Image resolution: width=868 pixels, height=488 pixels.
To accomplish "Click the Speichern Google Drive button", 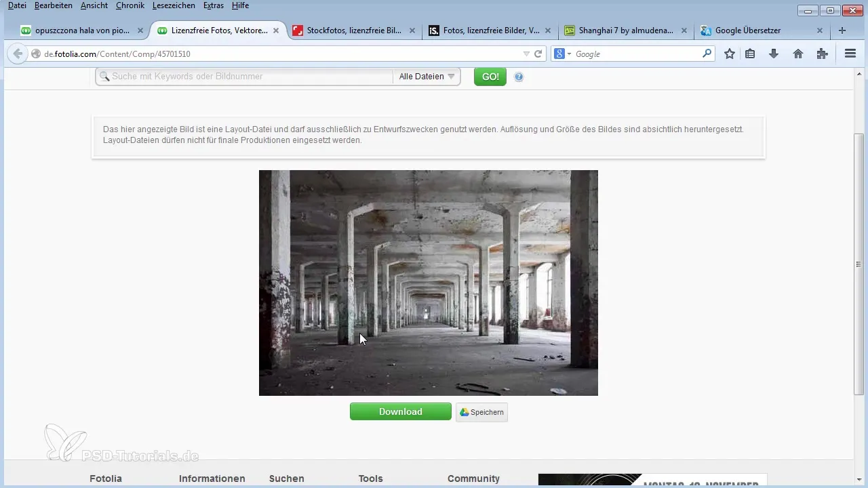I will pos(481,412).
